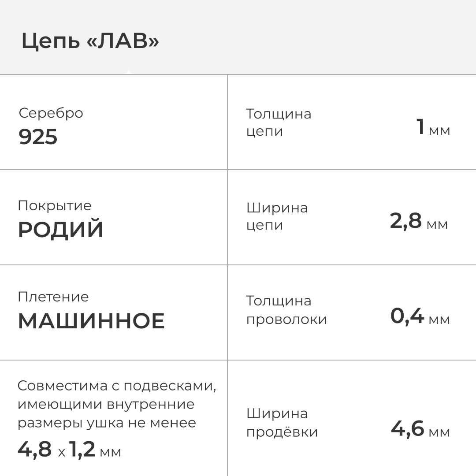Select the «Плетение» label
The height and width of the screenshot is (476, 476).
pyautogui.click(x=53, y=297)
